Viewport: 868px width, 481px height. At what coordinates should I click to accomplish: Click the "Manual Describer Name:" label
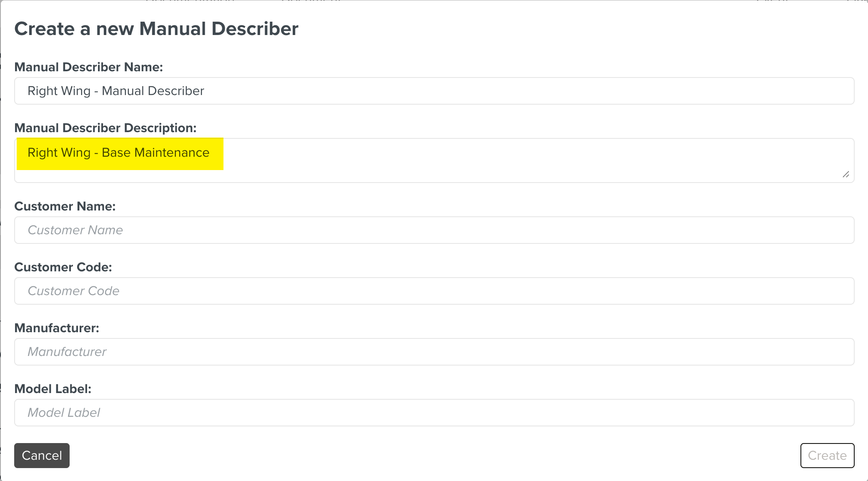click(88, 67)
